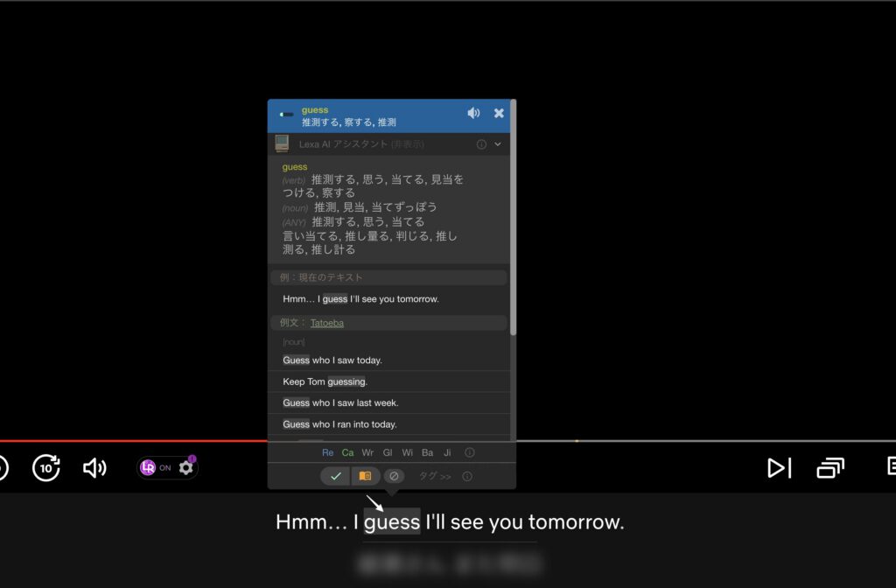Switch to the Wr dictionary tab
896x588 pixels.
pos(367,452)
